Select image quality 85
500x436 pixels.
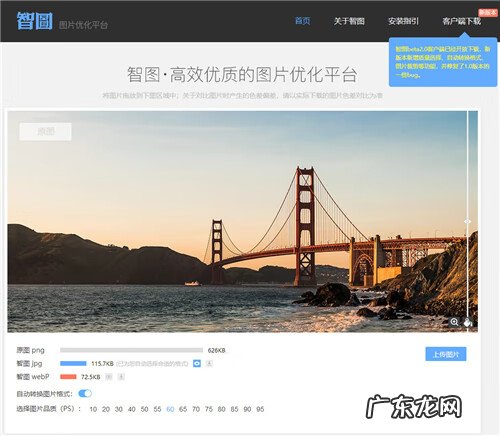234,409
